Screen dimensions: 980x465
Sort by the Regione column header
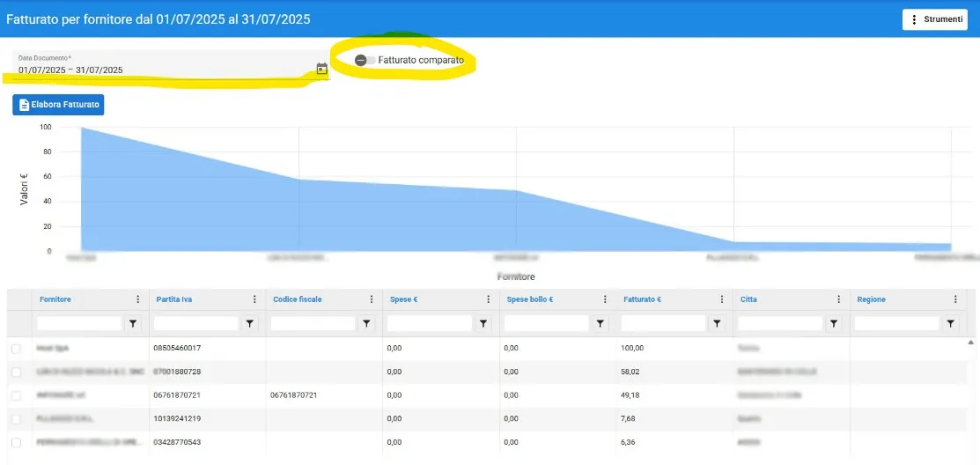click(x=871, y=299)
